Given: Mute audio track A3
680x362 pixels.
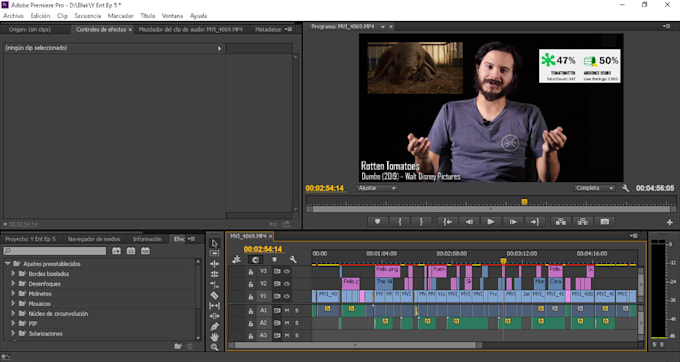Looking at the screenshot, I should click(x=287, y=336).
